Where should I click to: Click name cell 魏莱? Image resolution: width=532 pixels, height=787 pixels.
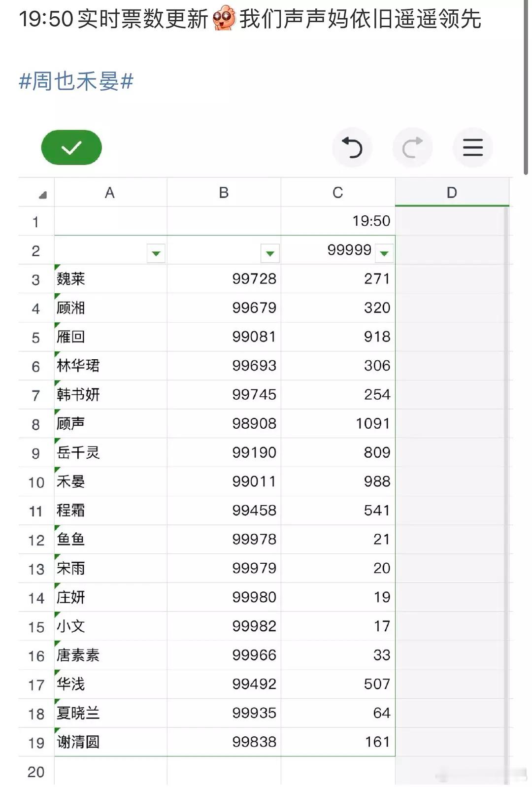[110, 279]
